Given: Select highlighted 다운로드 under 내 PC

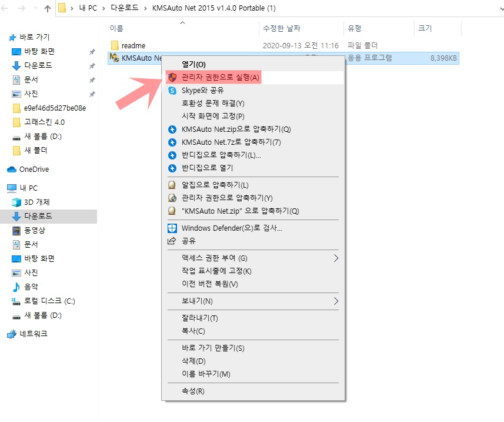Looking at the screenshot, I should tap(49, 216).
